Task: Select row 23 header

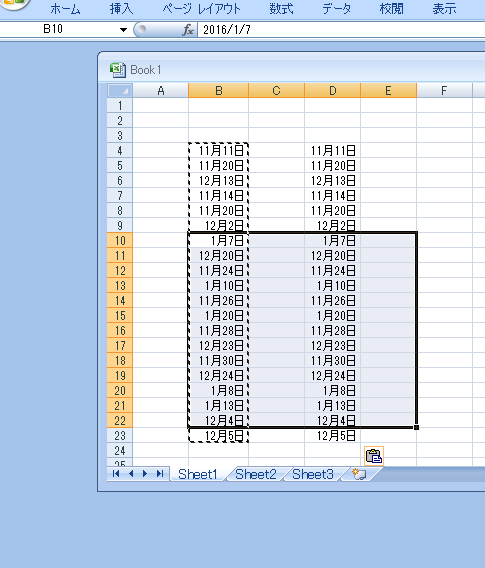Action: click(x=120, y=436)
